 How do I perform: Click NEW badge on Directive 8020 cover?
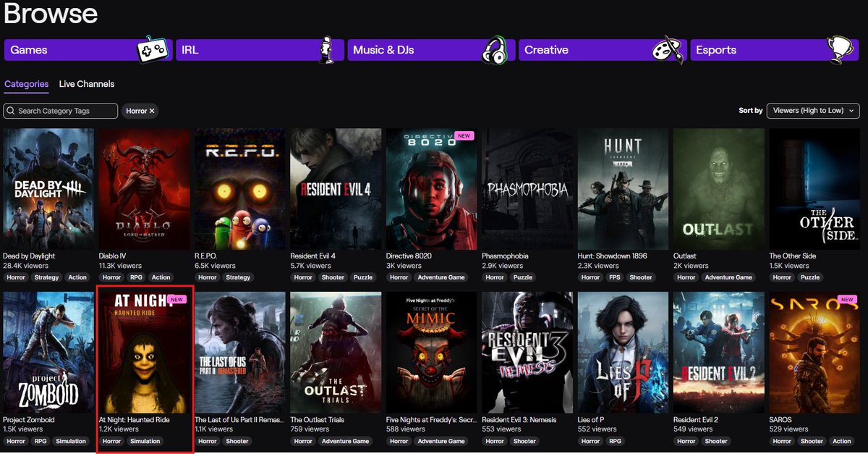pyautogui.click(x=464, y=135)
